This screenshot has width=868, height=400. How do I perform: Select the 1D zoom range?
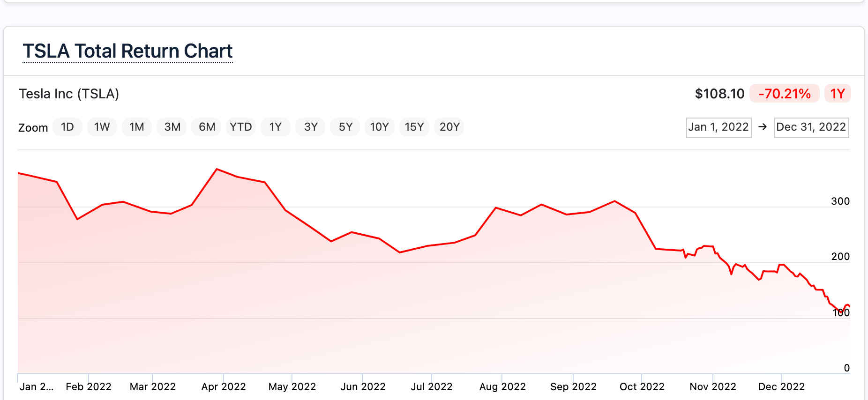click(67, 127)
